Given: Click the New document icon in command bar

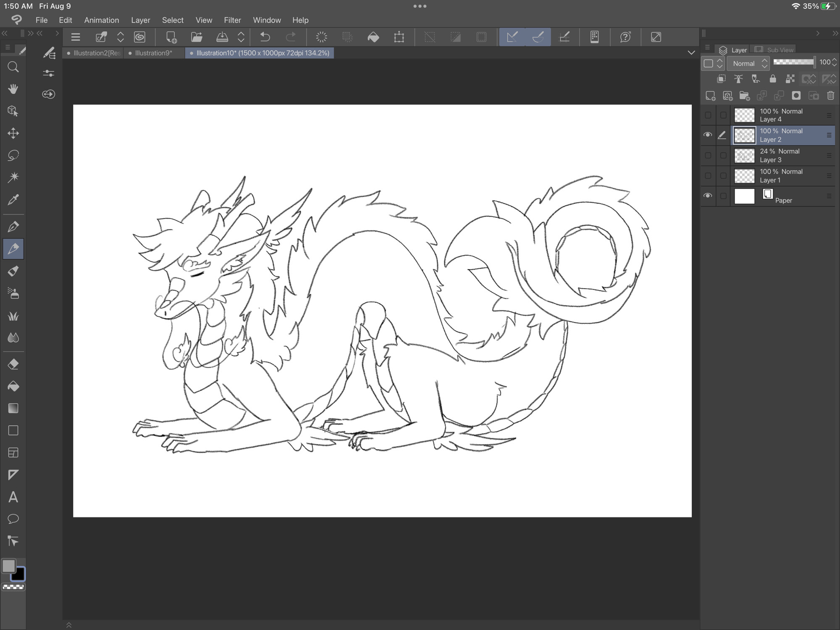Looking at the screenshot, I should click(x=171, y=37).
